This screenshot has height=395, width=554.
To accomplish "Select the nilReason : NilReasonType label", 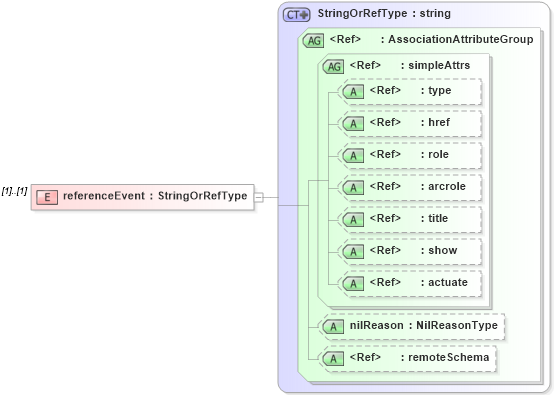I will tap(424, 325).
